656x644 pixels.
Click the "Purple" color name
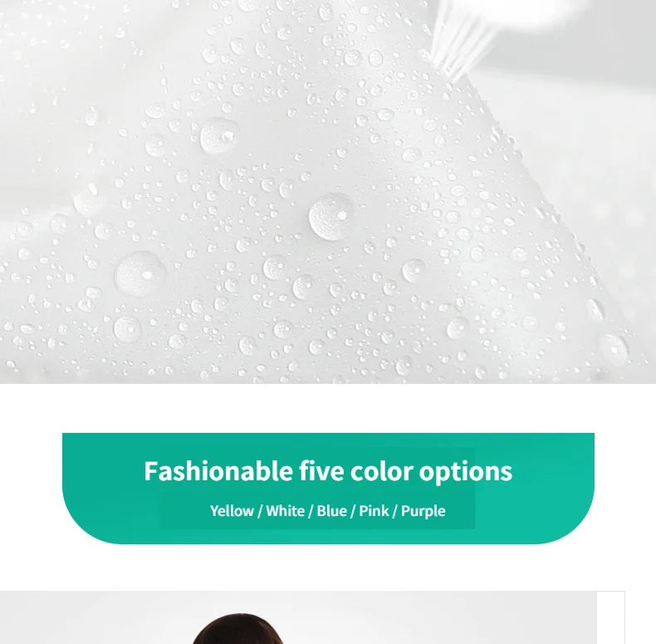(x=423, y=511)
